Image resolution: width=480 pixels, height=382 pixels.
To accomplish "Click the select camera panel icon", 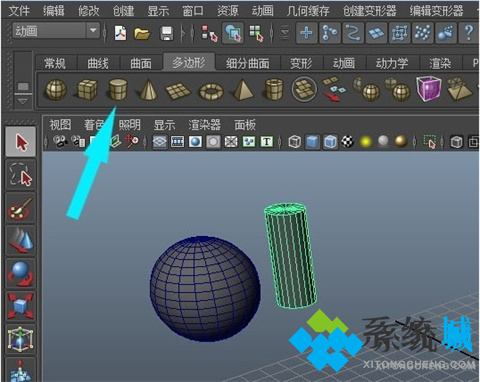I will click(60, 142).
